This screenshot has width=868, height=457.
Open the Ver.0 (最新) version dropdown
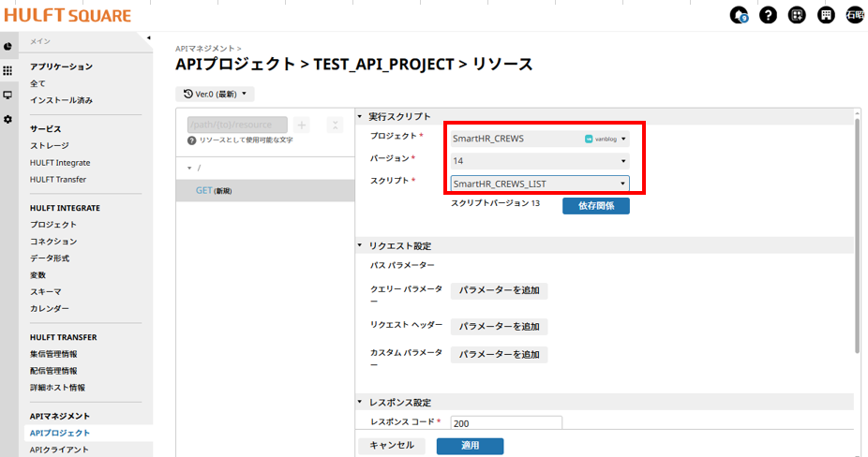pyautogui.click(x=215, y=94)
